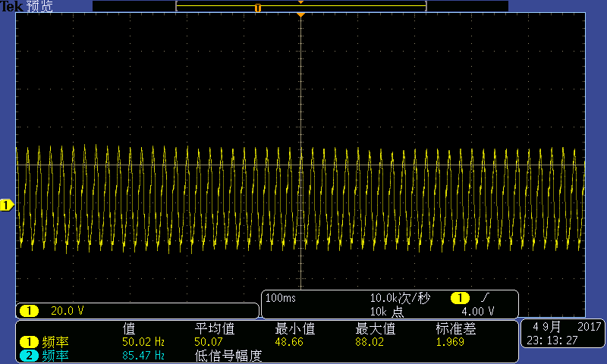Viewport: 607px width, 364px height.
Task: Click the 20.0 V vertical scale readout
Action: click(x=67, y=311)
